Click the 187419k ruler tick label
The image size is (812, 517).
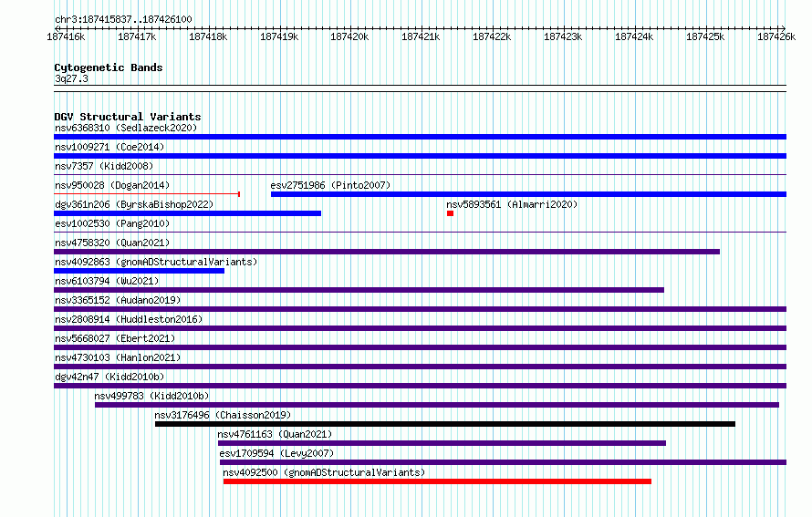coord(279,36)
